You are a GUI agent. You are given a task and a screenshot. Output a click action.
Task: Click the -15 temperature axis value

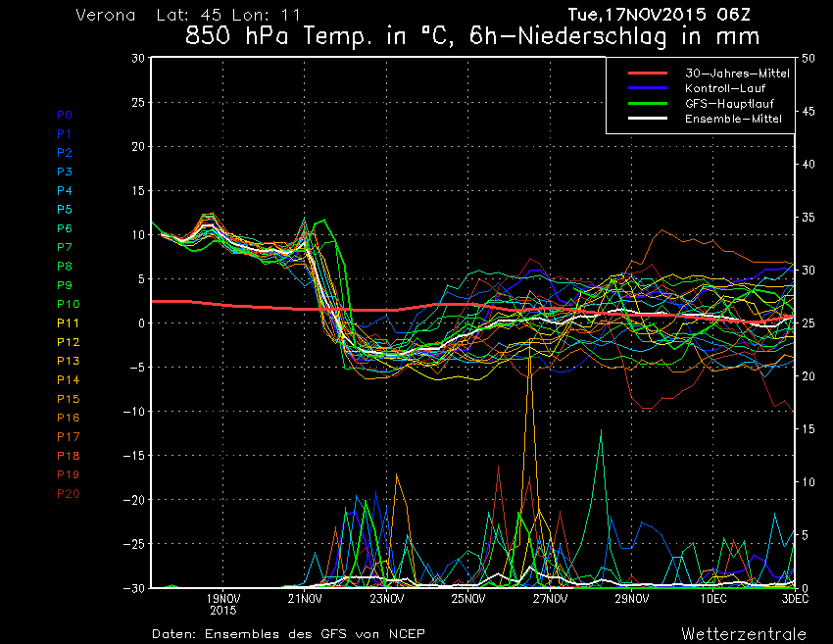[x=134, y=456]
